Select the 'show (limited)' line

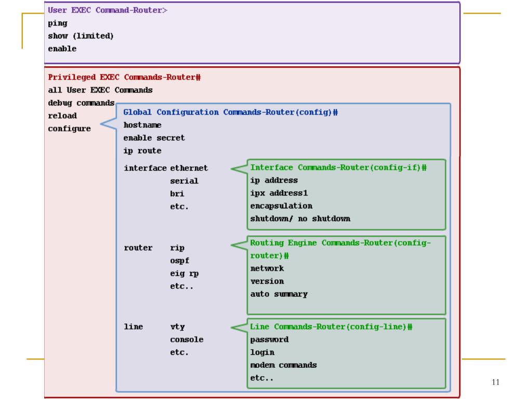coord(81,36)
